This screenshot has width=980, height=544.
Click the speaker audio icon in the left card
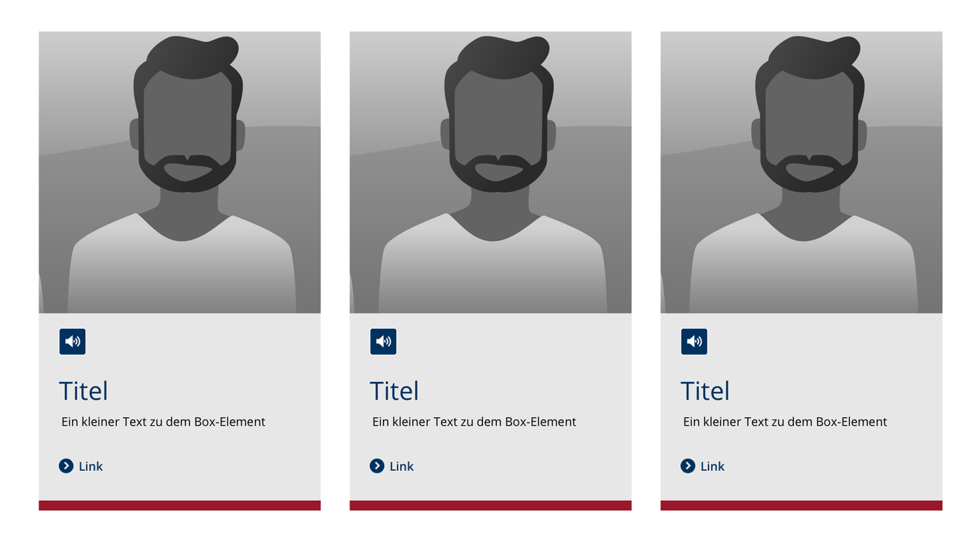click(73, 342)
